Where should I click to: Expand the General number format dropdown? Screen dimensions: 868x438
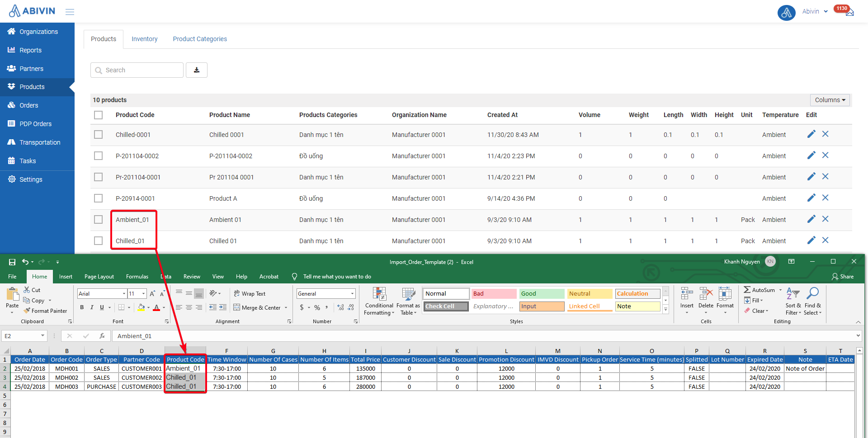[352, 294]
